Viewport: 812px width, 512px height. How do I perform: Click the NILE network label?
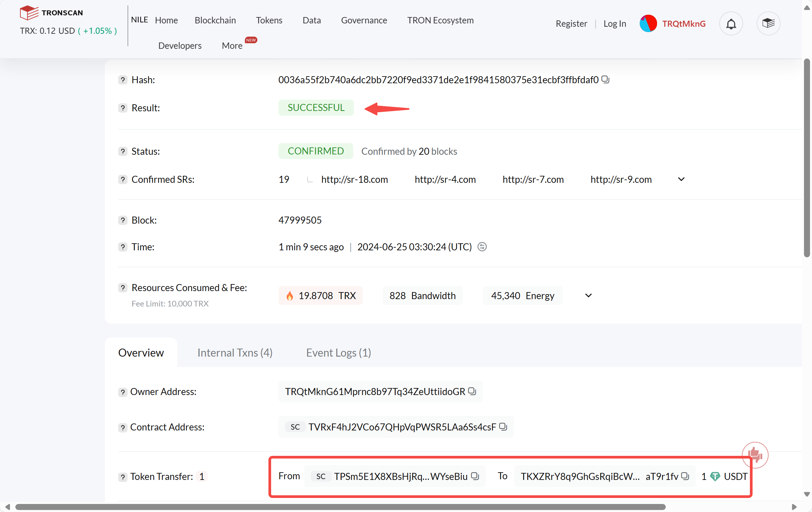pyautogui.click(x=139, y=20)
